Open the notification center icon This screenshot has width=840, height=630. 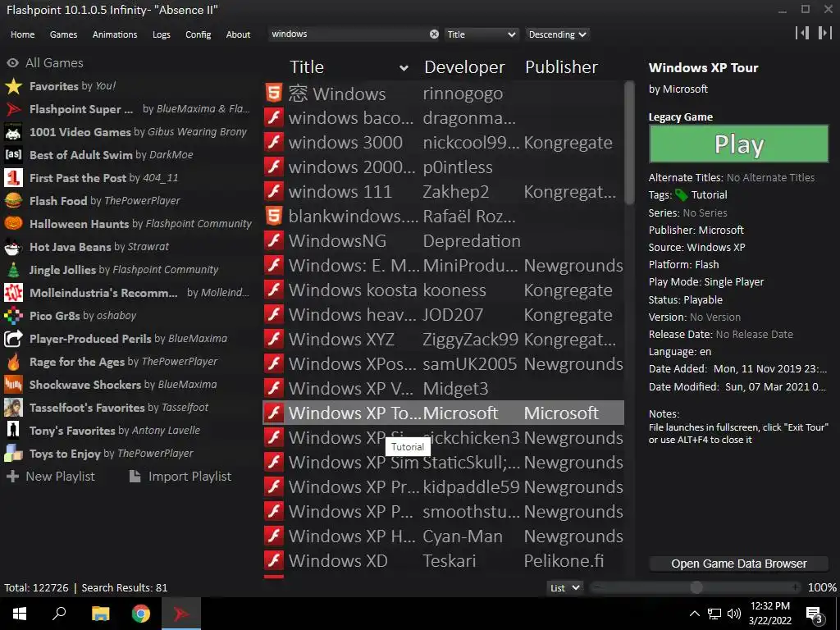tap(814, 614)
